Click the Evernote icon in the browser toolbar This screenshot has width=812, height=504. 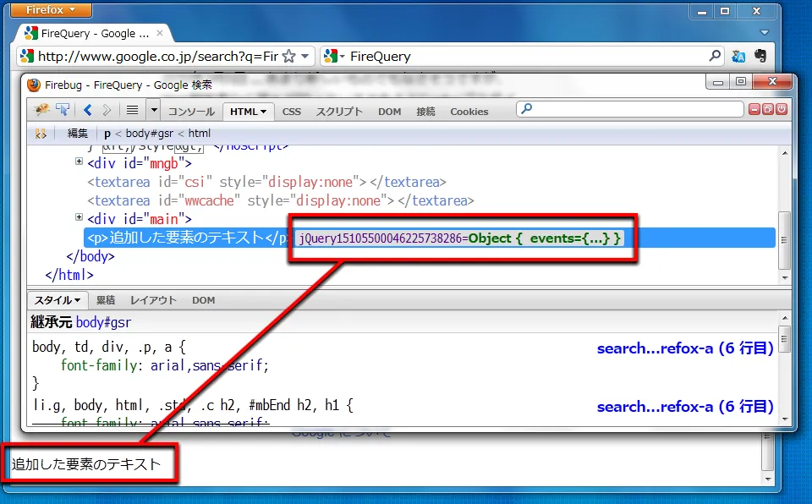click(759, 55)
